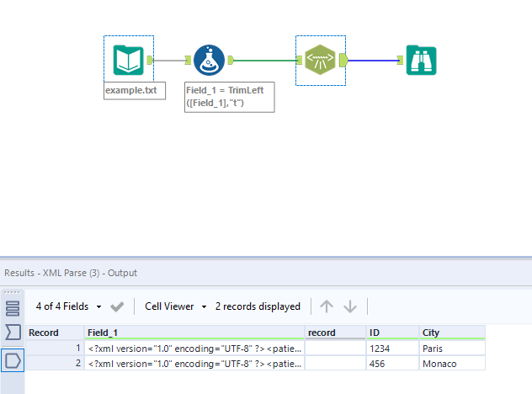Select the Browse tool binoculars icon
The height and width of the screenshot is (394, 532).
(422, 60)
